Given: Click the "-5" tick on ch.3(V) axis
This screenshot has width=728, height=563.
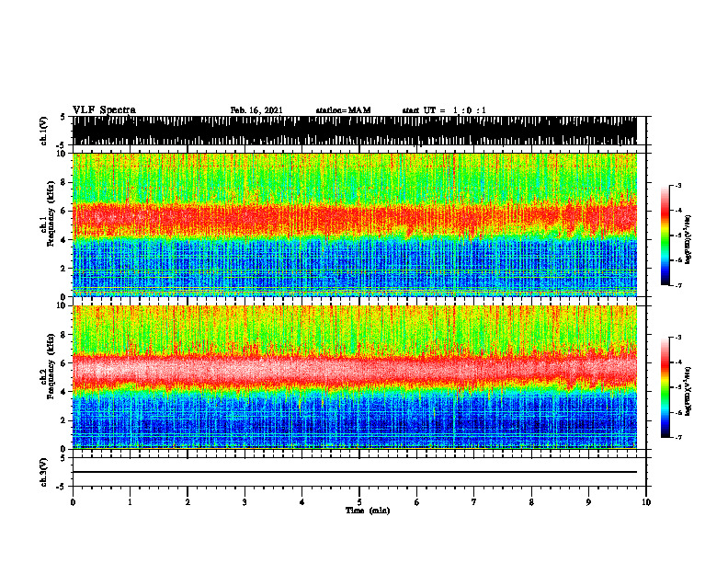Looking at the screenshot, I should click(62, 487).
